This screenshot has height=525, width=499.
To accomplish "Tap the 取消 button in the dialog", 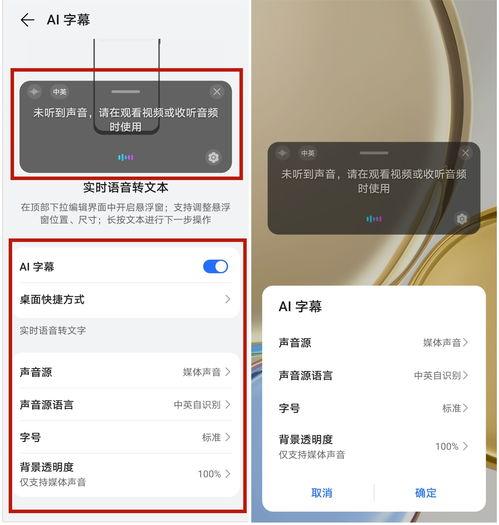I will tap(322, 493).
